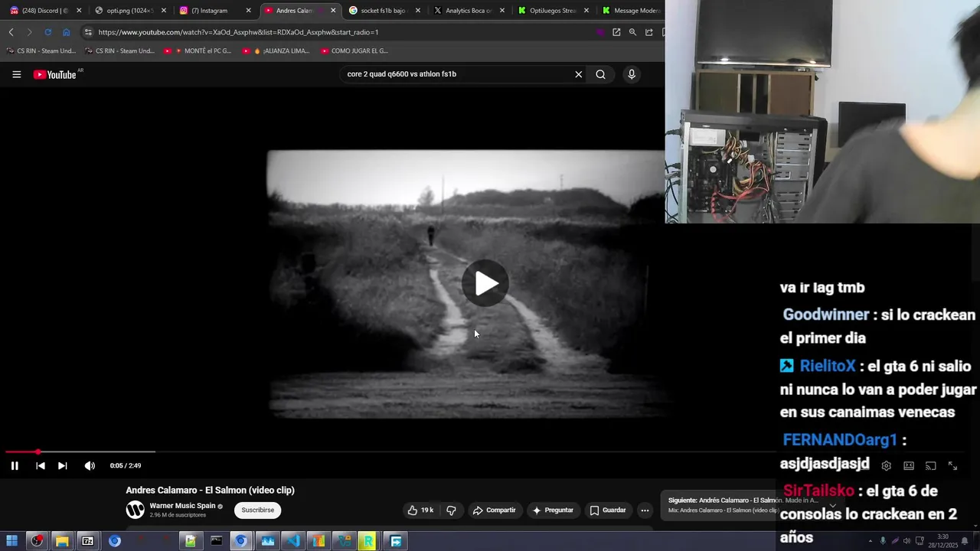Submit search with the magnifier button

coord(601,74)
